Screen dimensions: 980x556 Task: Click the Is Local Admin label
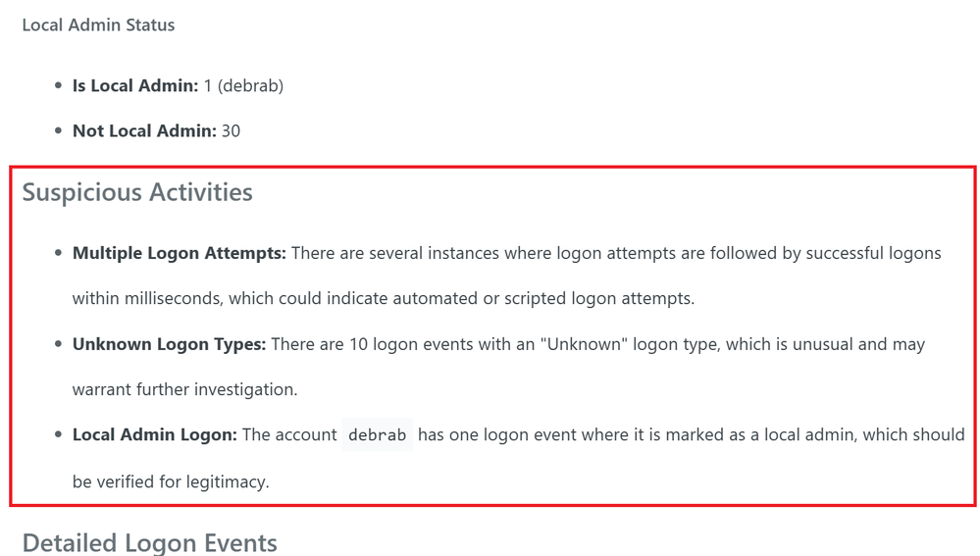point(135,85)
